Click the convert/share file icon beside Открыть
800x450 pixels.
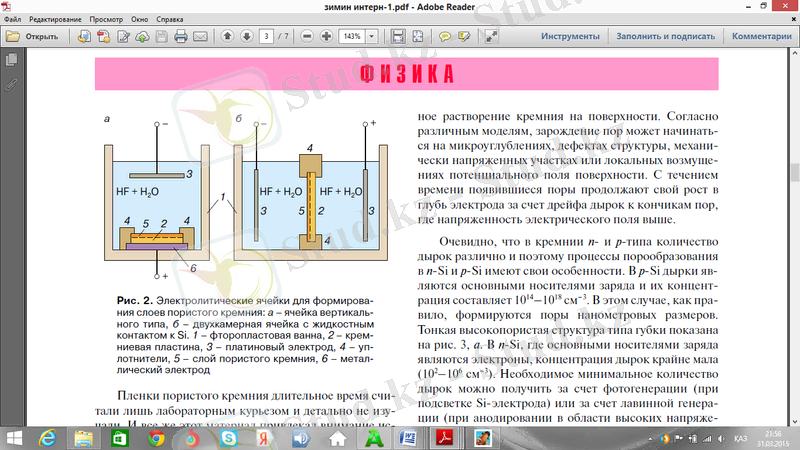pos(84,37)
